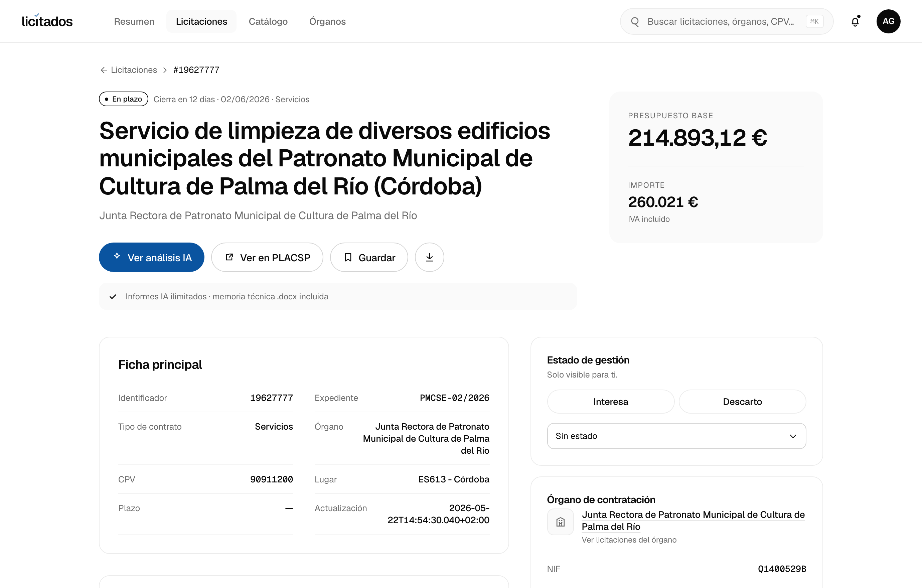Screen dimensions: 922x588
Task: Click the sparkle icon in Ver análisis IA
Action: pyautogui.click(x=117, y=256)
